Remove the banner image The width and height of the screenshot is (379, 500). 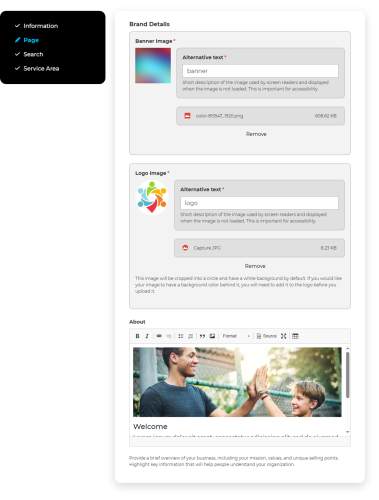[256, 134]
